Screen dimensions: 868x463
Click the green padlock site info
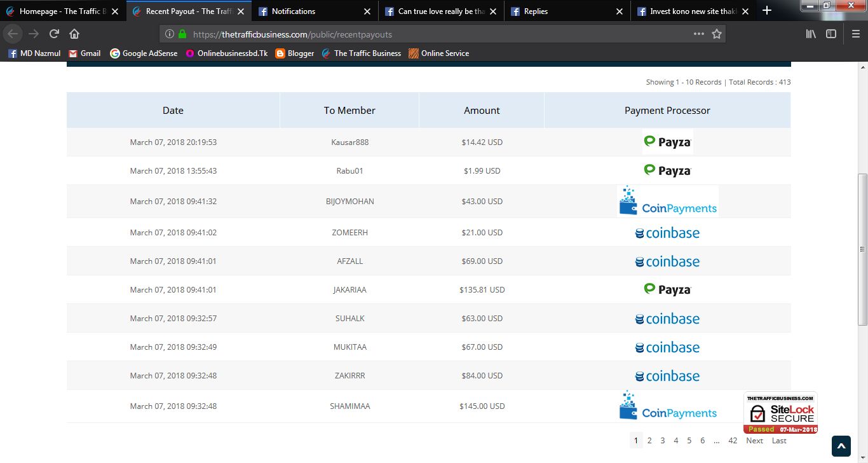click(182, 34)
